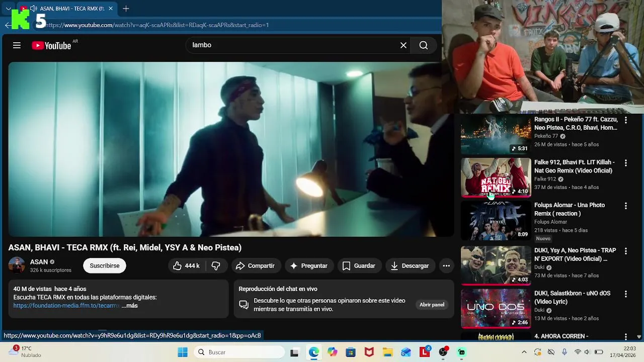
Task: Open 'Falke 912, Bhavi Ft. LIT Killah' title
Action: [x=575, y=166]
